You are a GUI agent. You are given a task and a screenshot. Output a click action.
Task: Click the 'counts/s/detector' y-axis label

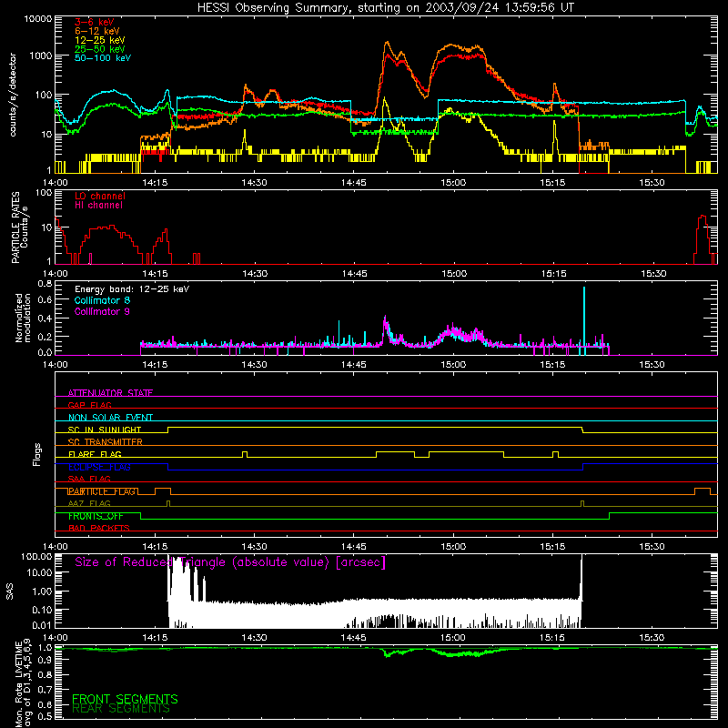pyautogui.click(x=13, y=95)
